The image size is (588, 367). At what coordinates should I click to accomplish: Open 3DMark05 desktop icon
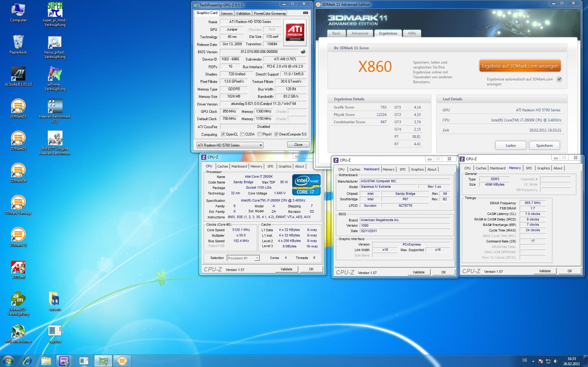click(x=18, y=141)
